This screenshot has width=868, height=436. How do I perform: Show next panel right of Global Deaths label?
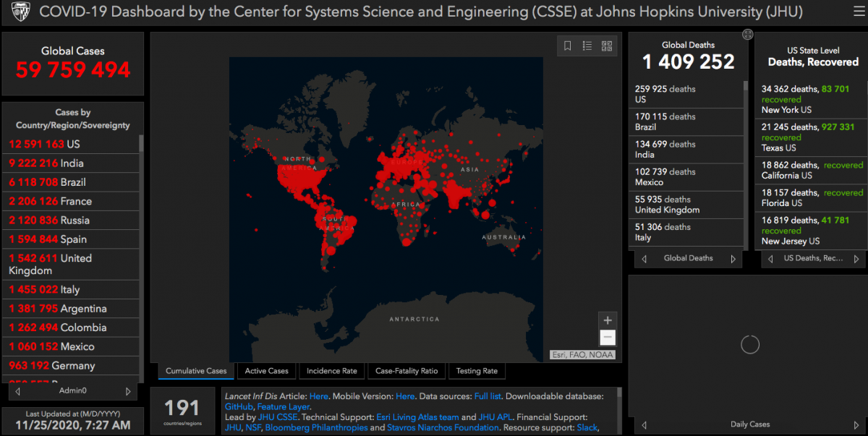733,258
